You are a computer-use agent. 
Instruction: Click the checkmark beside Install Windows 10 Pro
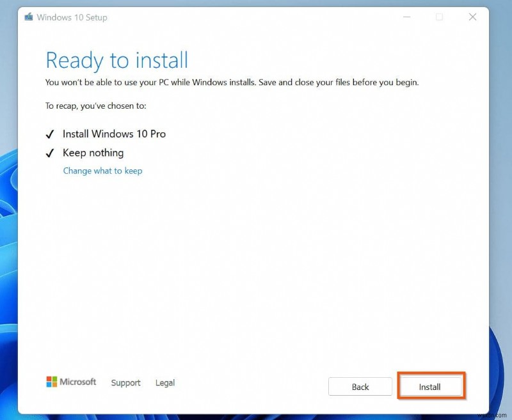pos(50,134)
